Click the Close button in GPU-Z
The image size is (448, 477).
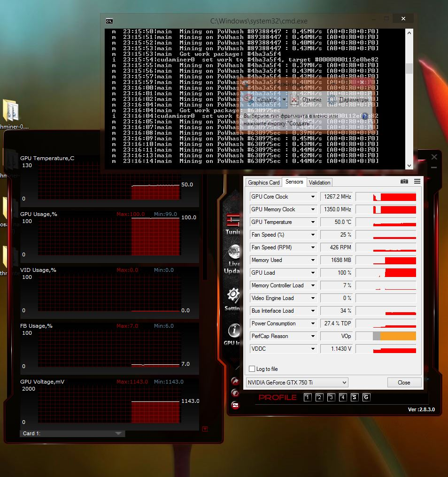(404, 383)
